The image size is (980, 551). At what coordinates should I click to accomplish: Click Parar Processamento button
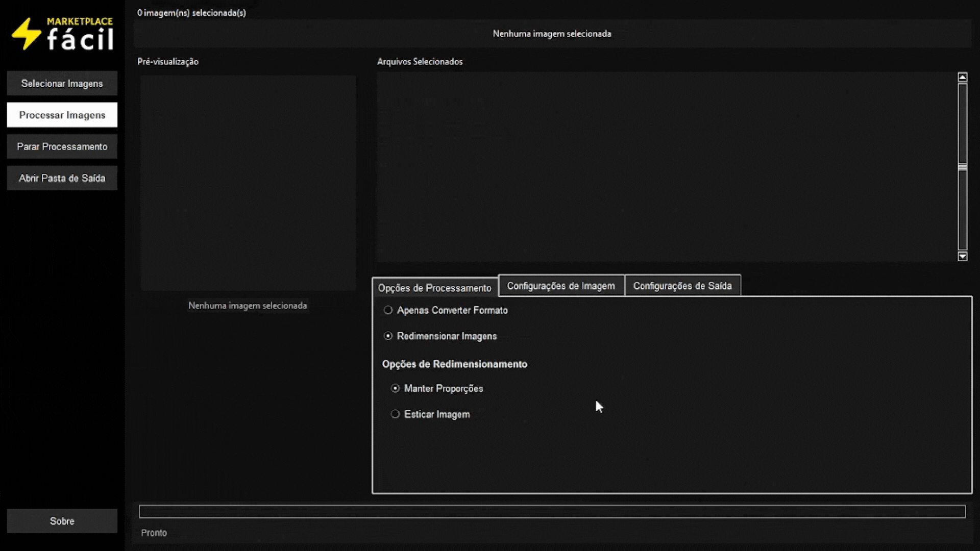(x=62, y=146)
